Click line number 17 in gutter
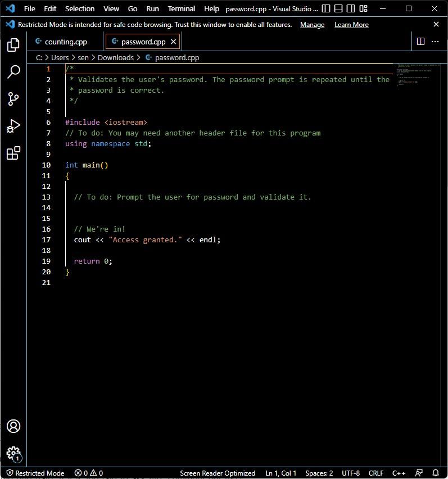The width and height of the screenshot is (448, 479). click(x=46, y=240)
